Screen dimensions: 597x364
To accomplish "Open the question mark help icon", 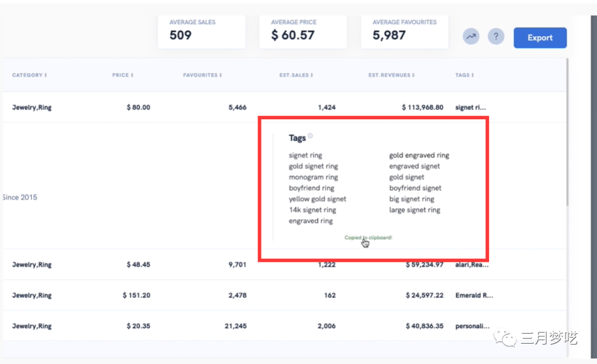I will pyautogui.click(x=496, y=37).
